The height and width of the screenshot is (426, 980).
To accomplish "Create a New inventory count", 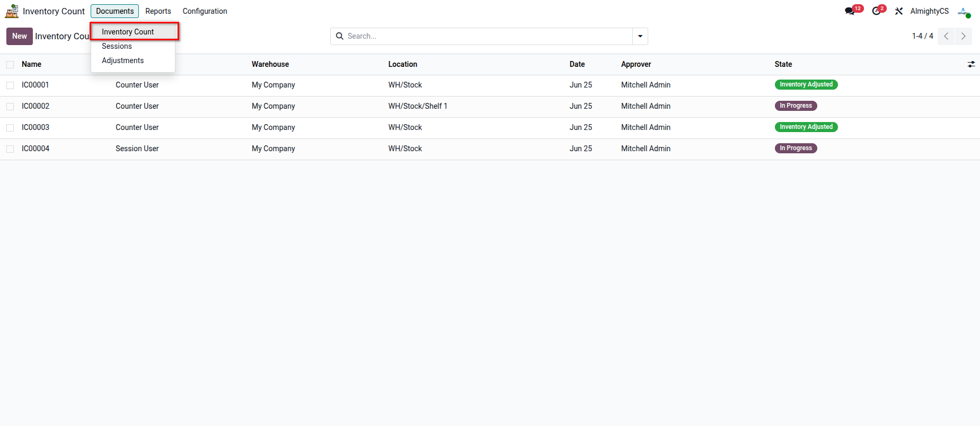I will (x=20, y=36).
